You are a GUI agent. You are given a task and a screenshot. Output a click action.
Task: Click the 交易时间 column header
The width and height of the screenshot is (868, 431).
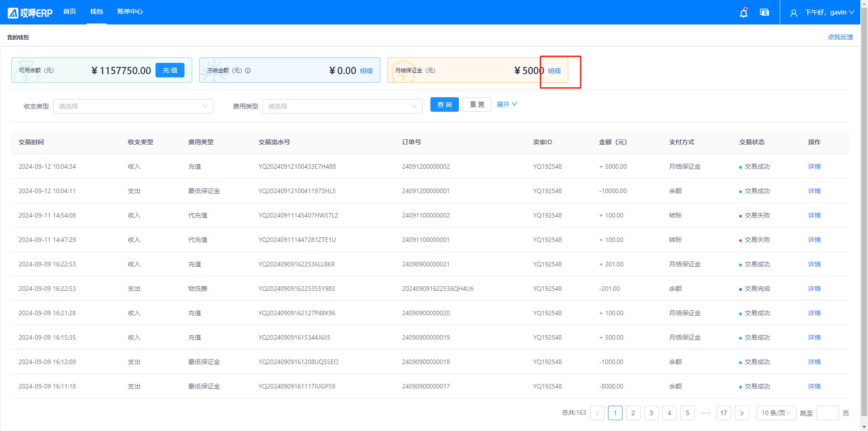(31, 142)
